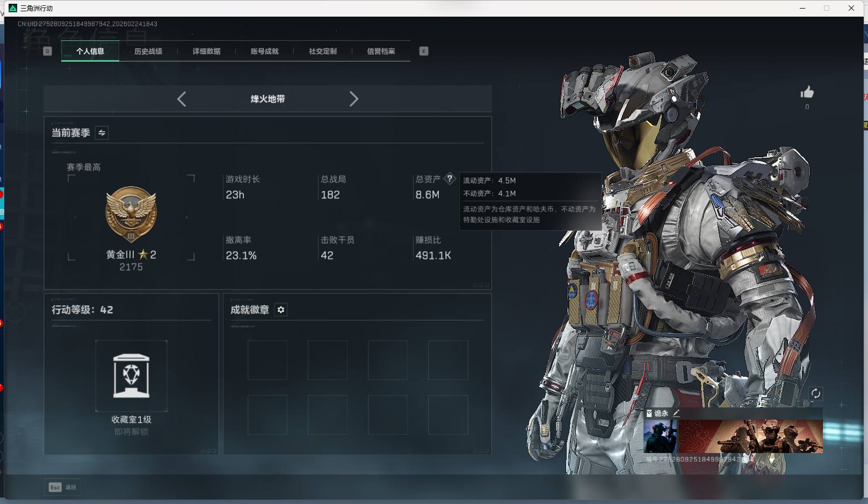The width and height of the screenshot is (868, 504).
Task: Switch to the 历史战绩 tab
Action: (x=148, y=51)
